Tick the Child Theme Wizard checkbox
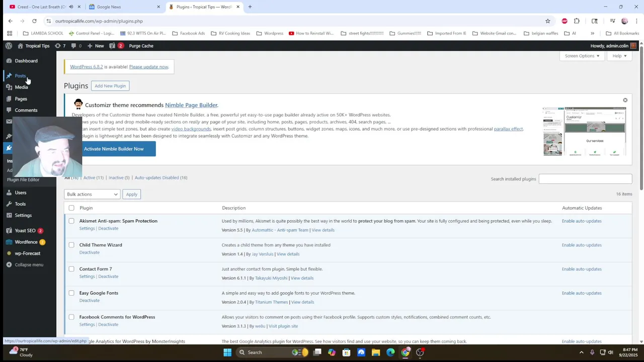644x362 pixels. click(71, 245)
